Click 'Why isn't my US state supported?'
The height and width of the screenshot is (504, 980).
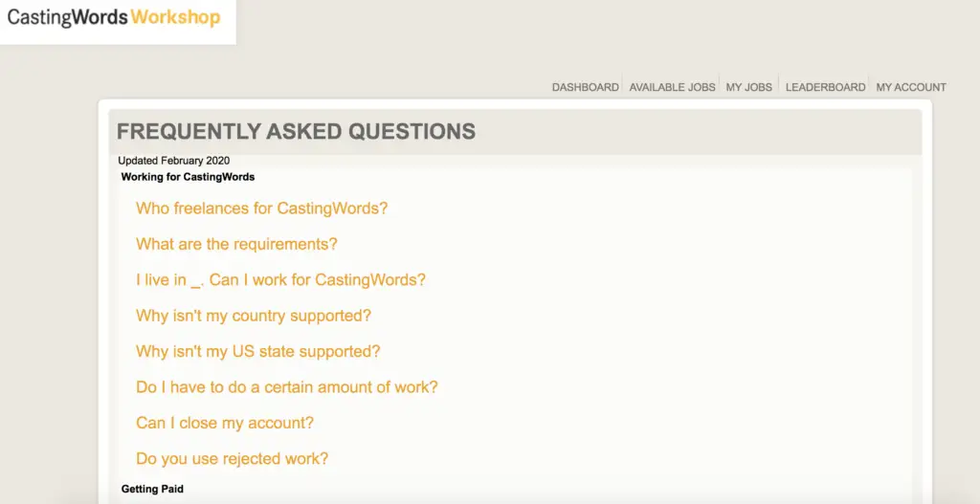(x=258, y=351)
